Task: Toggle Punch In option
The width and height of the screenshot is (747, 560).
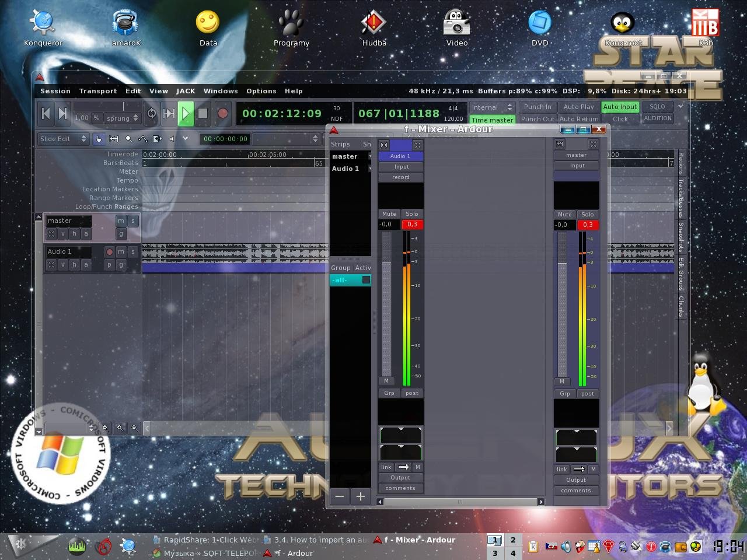Action: [x=537, y=107]
